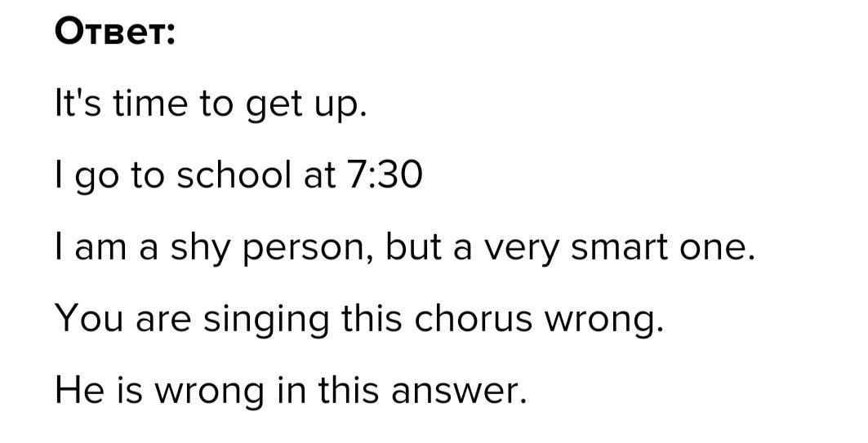Click the word "He" starting last sentence

pyautogui.click(x=80, y=391)
